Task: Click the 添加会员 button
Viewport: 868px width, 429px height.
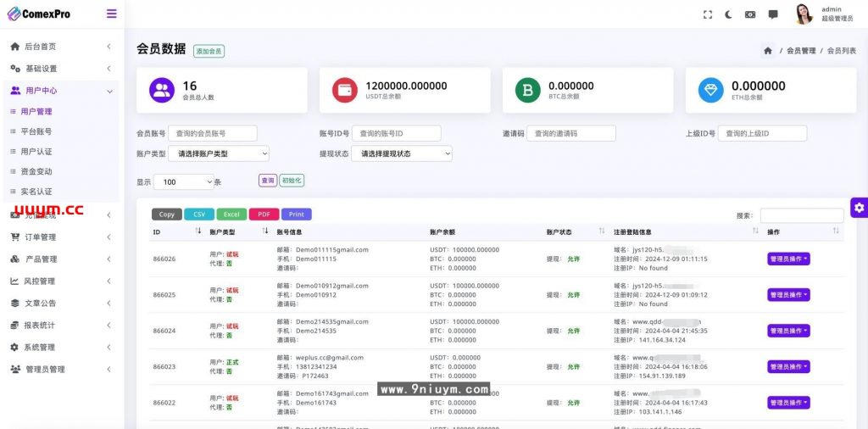Action: pyautogui.click(x=209, y=51)
